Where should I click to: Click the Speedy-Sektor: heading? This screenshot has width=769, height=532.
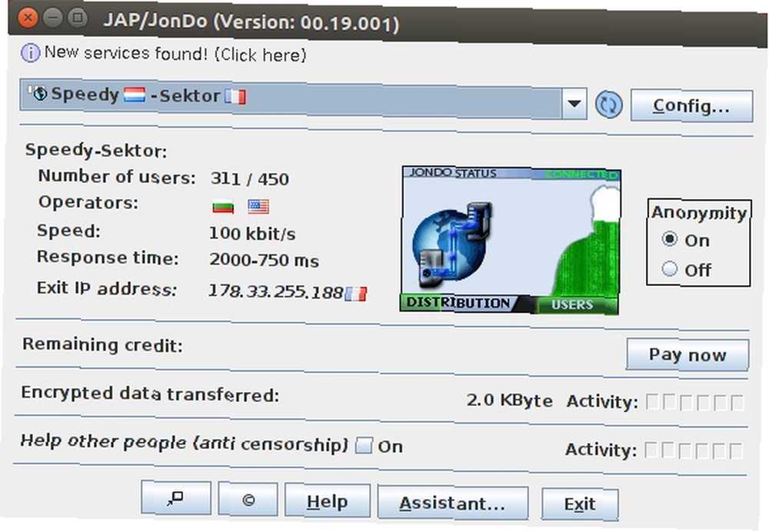tap(96, 150)
